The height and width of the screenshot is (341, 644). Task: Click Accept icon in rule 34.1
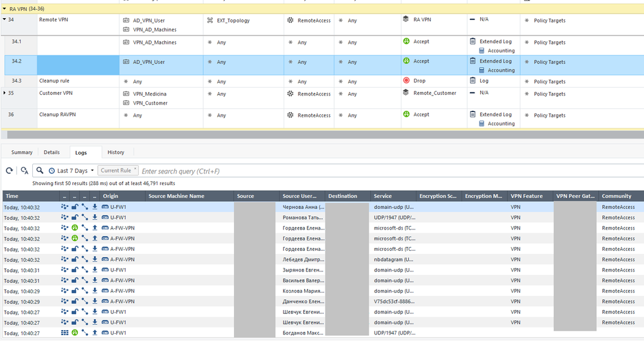pyautogui.click(x=407, y=42)
